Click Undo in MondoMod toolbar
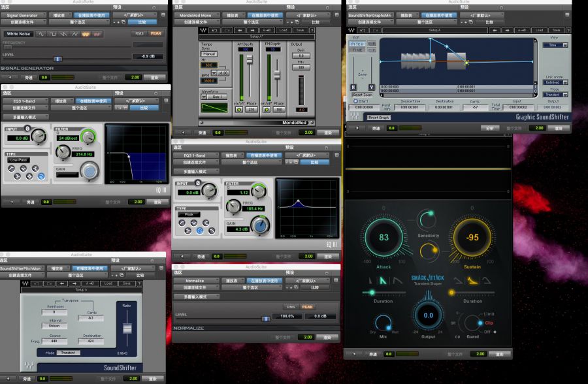Screen dimensions: 588x384 [x=214, y=30]
